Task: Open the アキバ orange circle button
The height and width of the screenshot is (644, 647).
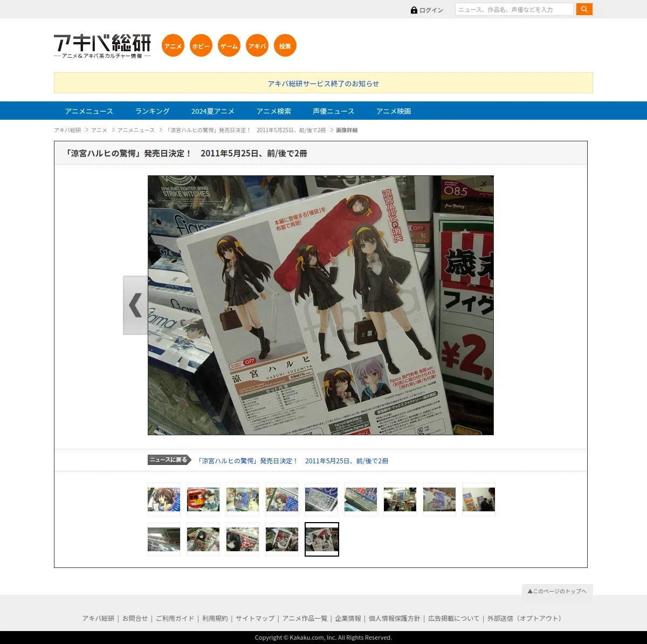Action: [x=257, y=45]
